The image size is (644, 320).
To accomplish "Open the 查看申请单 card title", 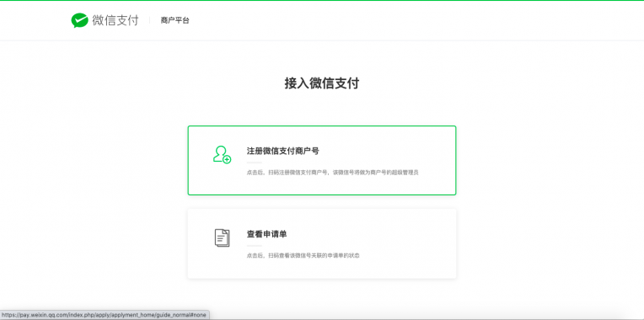I will tap(266, 234).
